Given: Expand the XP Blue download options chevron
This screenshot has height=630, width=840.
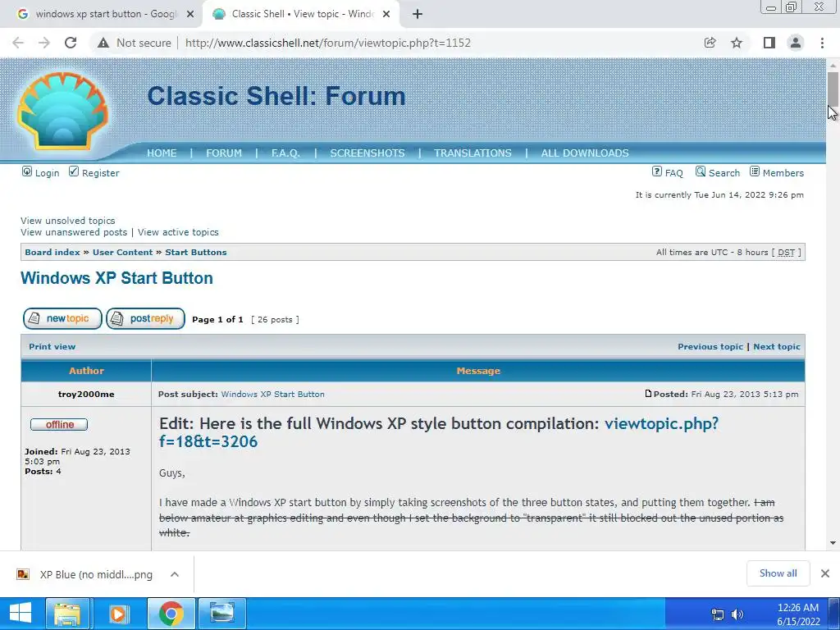Looking at the screenshot, I should (x=175, y=574).
